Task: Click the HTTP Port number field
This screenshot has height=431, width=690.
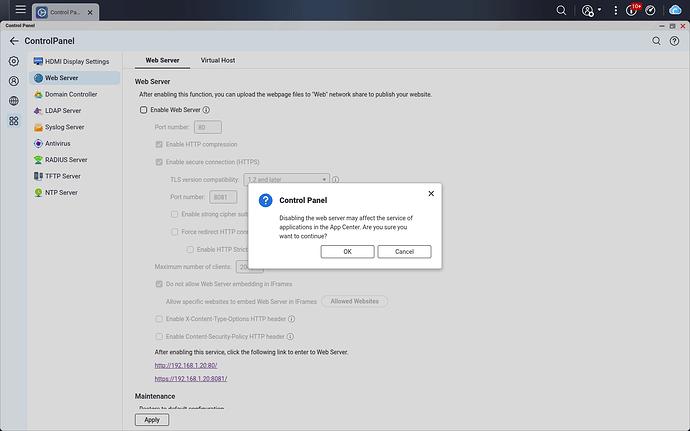Action: 208,127
